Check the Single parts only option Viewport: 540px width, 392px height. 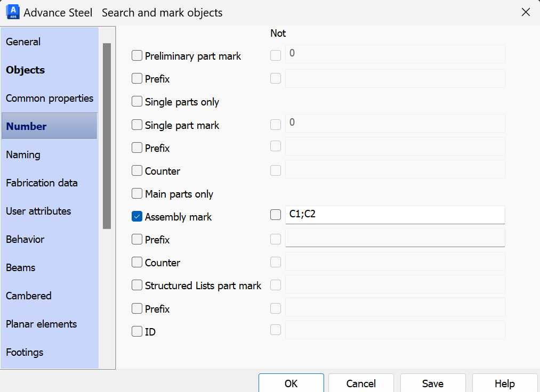[x=137, y=102]
